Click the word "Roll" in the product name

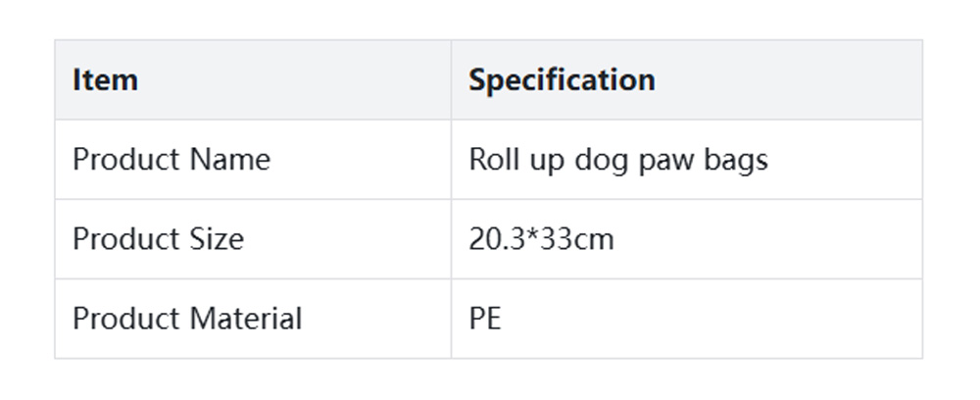click(491, 159)
